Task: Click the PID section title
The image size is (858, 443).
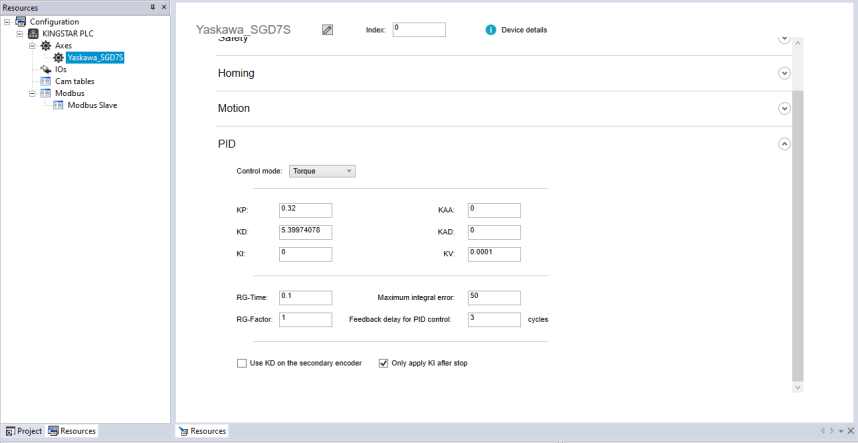Action: tap(227, 144)
